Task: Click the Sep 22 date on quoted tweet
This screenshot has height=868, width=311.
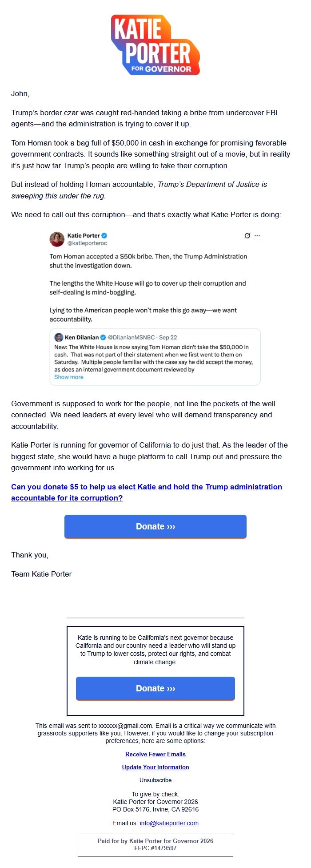Action: click(168, 337)
